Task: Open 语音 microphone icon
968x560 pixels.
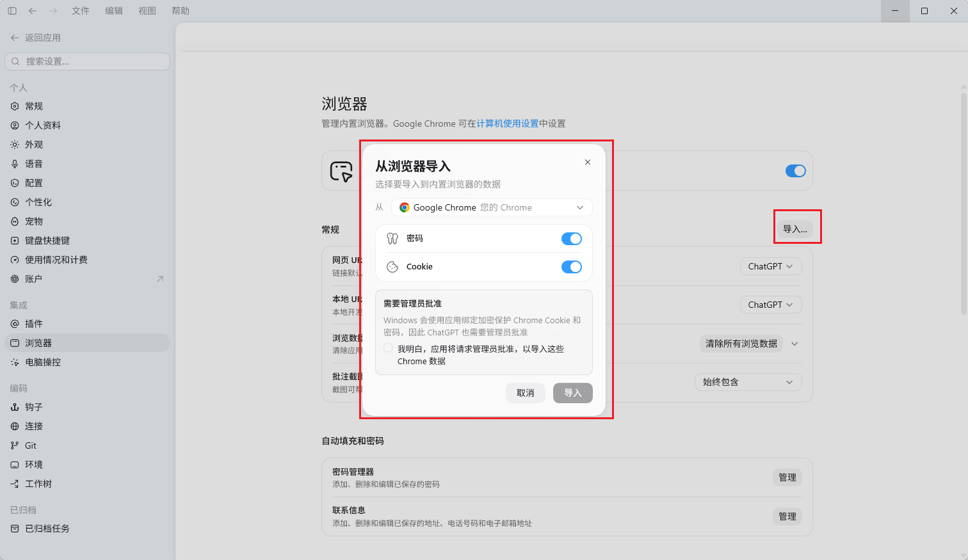Action: point(15,164)
